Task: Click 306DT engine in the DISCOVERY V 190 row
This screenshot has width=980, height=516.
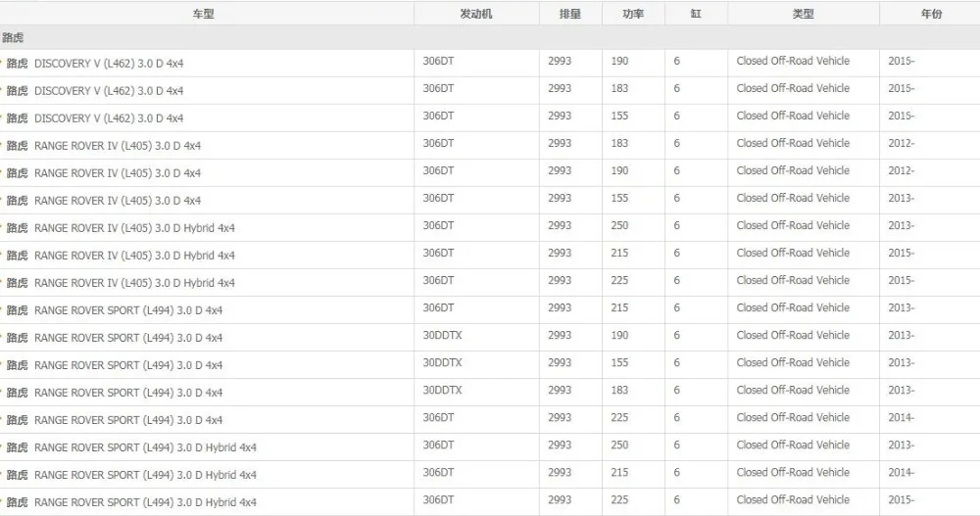Action: pyautogui.click(x=439, y=61)
